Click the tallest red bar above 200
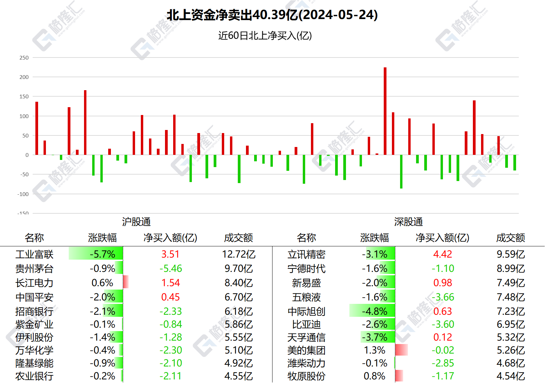 click(x=385, y=111)
